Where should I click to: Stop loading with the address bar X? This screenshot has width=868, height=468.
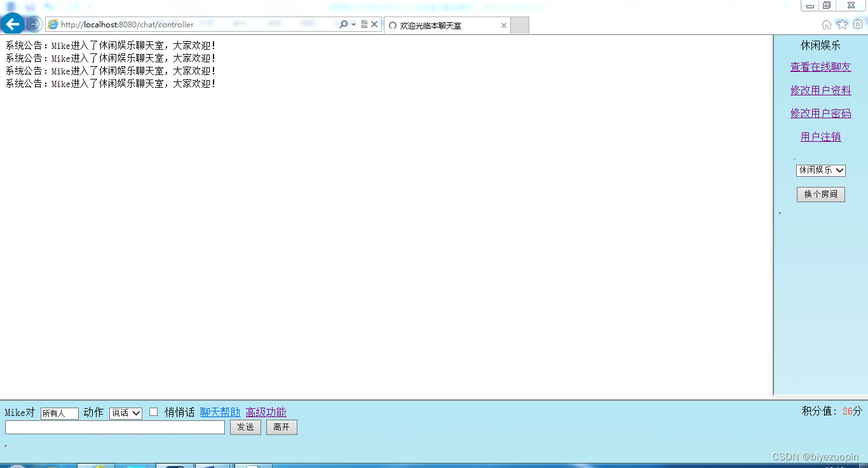pos(374,24)
